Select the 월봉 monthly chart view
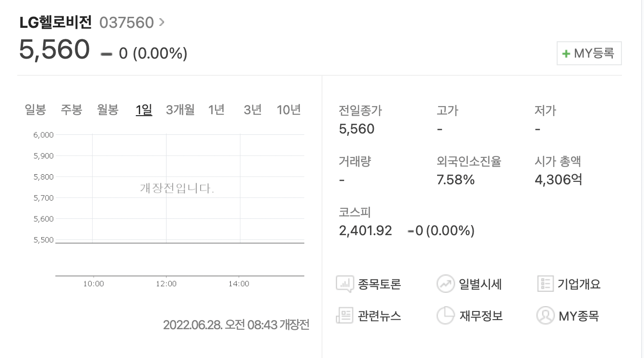This screenshot has height=358, width=644. (107, 109)
